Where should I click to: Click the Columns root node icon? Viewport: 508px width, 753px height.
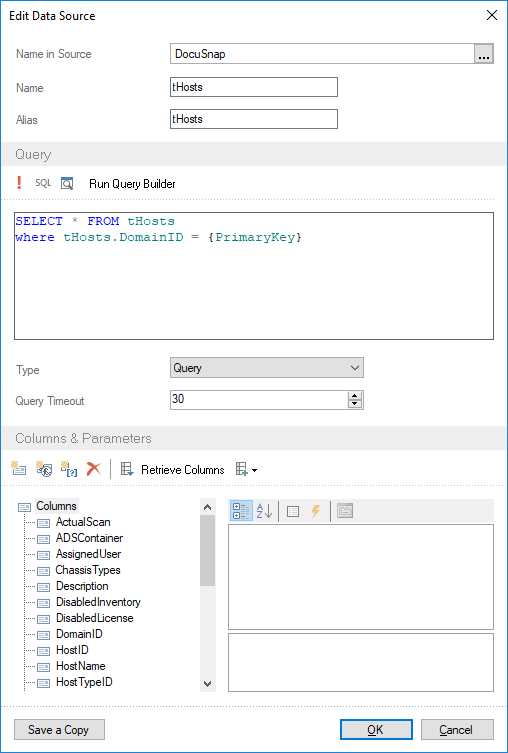pos(24,507)
